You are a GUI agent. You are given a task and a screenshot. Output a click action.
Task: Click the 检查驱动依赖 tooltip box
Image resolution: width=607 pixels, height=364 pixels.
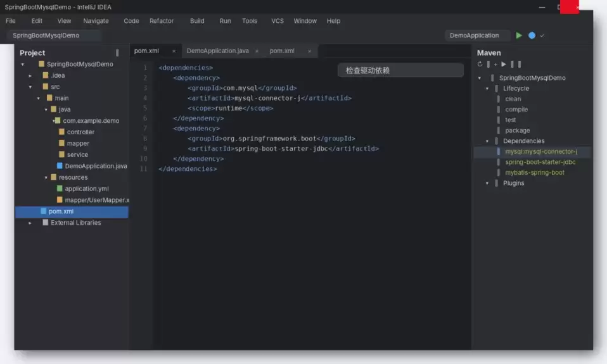point(400,70)
